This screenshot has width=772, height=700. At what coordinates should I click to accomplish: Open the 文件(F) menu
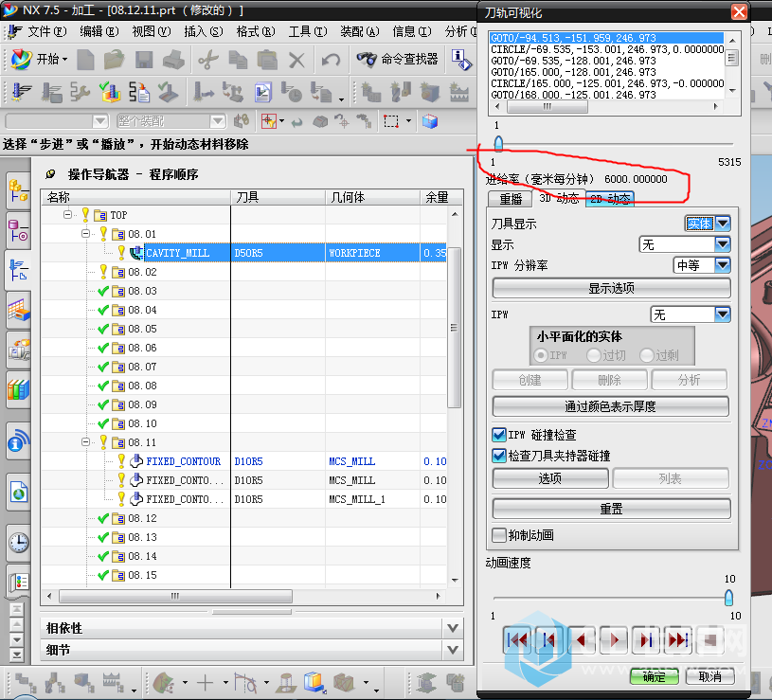pos(46,31)
